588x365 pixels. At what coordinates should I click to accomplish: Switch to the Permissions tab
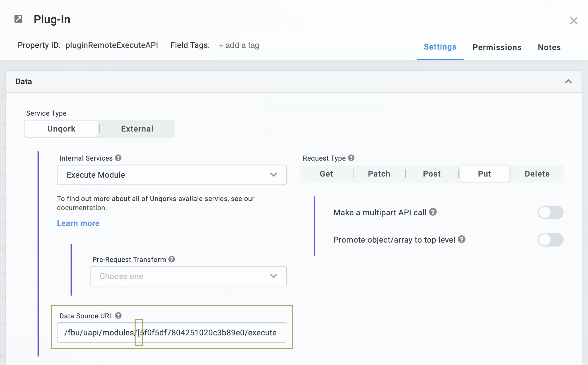tap(497, 47)
